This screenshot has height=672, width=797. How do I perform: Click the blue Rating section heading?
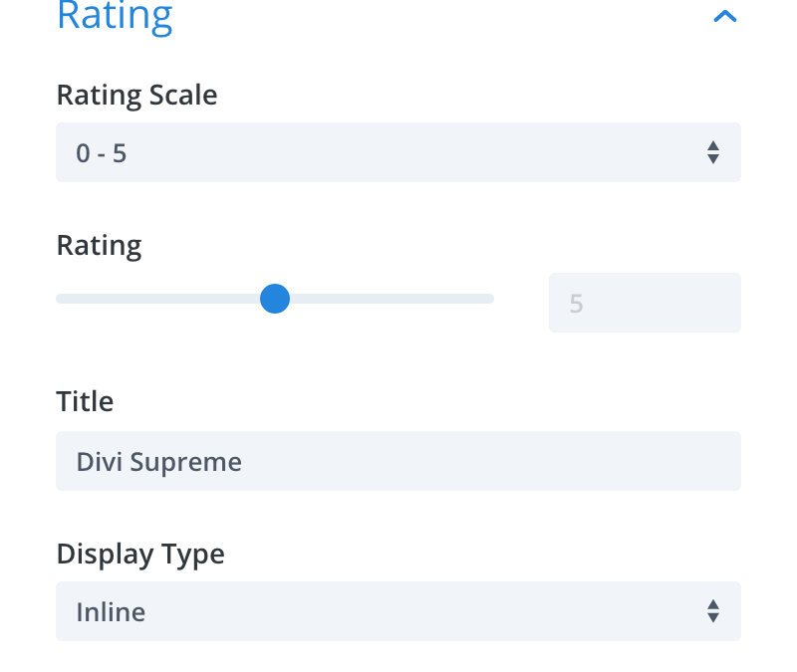(115, 16)
